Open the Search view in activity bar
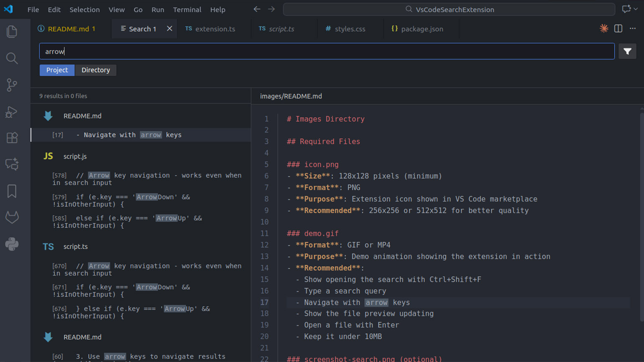The width and height of the screenshot is (644, 362). tap(12, 59)
